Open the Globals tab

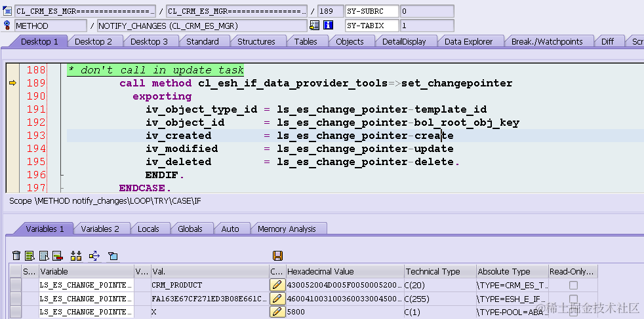click(190, 229)
